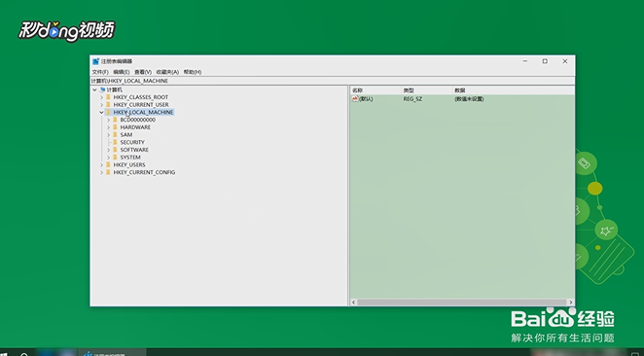644x356 pixels.
Task: Expand HKEY_CLASSES_ROOT chevron
Action: (x=102, y=97)
